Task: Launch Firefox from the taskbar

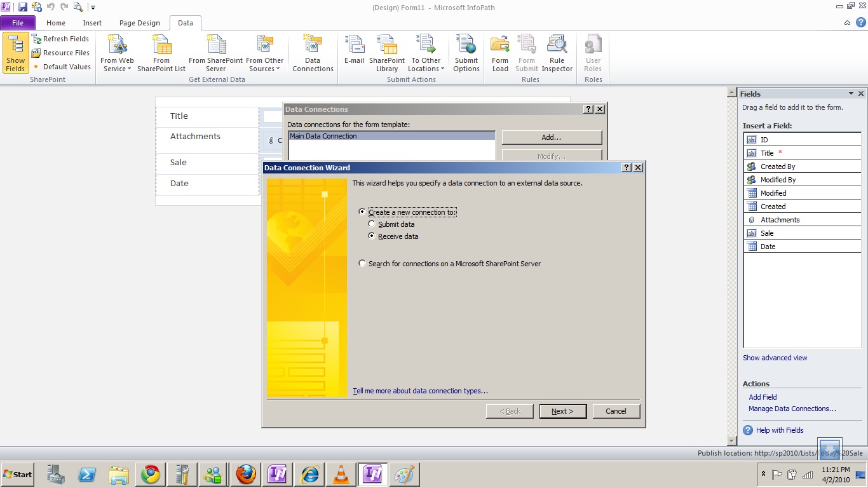Action: coord(246,474)
